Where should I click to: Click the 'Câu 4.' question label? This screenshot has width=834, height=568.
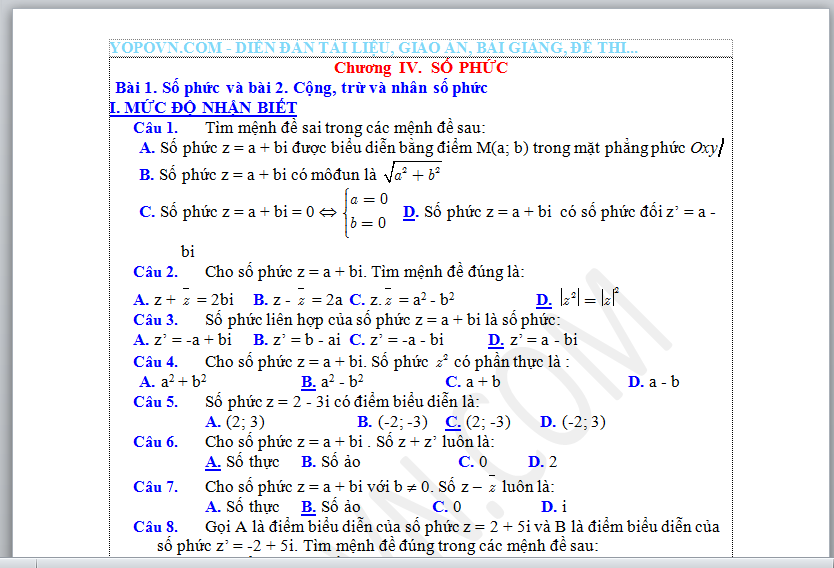coord(155,361)
